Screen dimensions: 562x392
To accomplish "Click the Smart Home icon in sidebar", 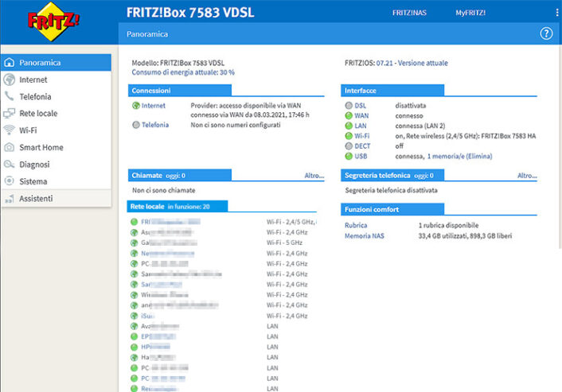I will (9, 147).
